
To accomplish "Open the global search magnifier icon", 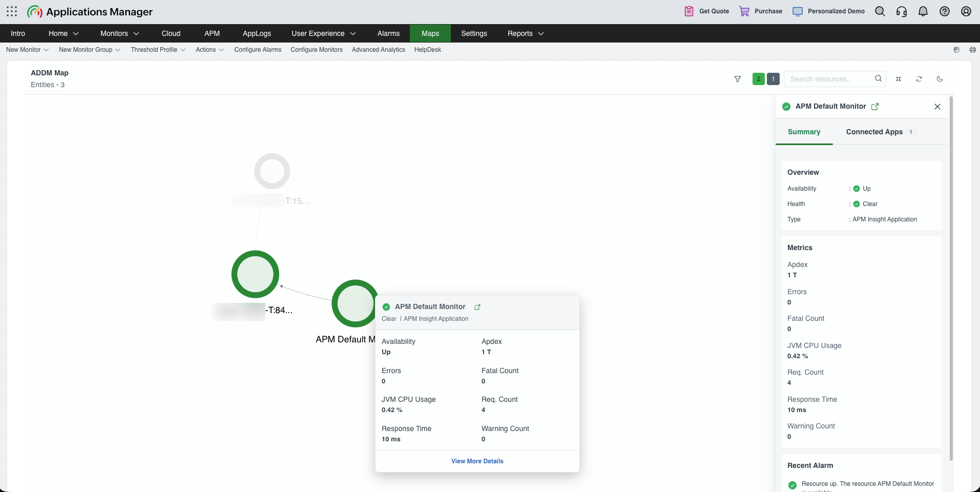I will (x=880, y=11).
